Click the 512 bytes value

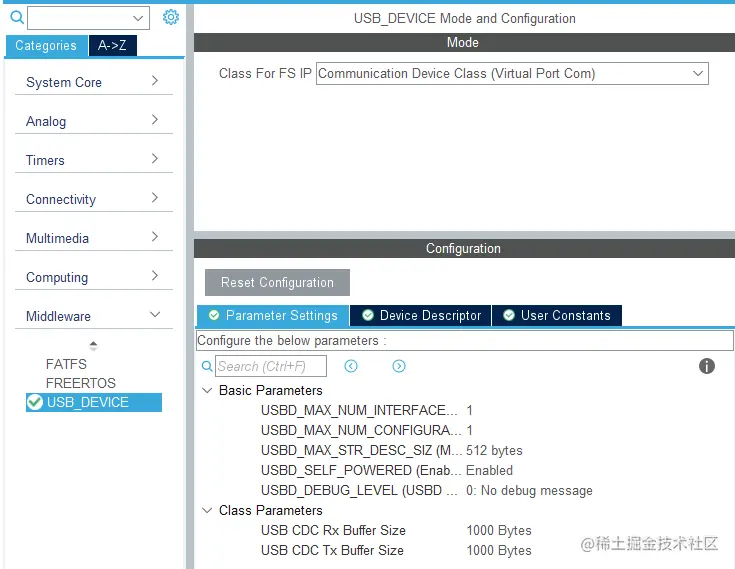(494, 450)
